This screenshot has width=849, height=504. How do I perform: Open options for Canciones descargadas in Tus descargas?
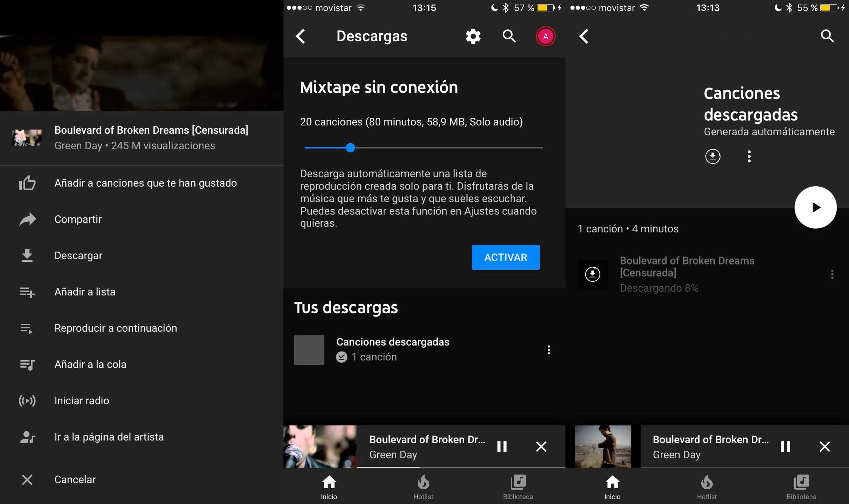pyautogui.click(x=549, y=350)
